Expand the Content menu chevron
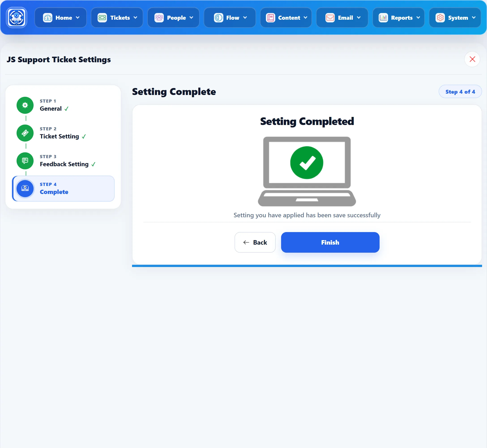The width and height of the screenshot is (487, 448). (x=305, y=18)
